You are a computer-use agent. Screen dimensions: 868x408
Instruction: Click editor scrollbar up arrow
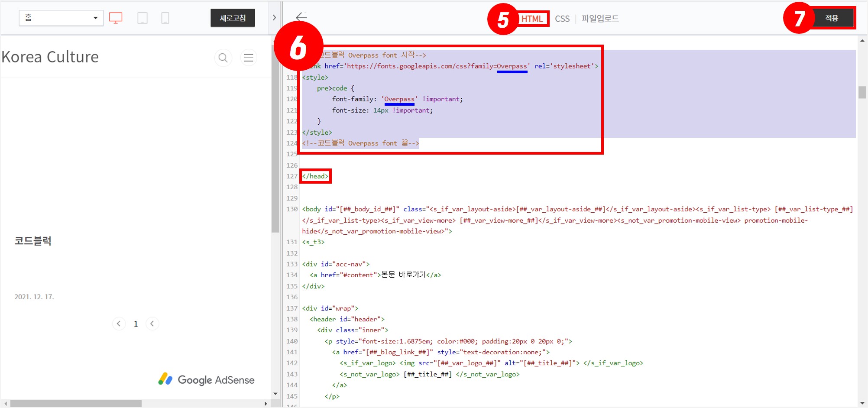pyautogui.click(x=862, y=41)
